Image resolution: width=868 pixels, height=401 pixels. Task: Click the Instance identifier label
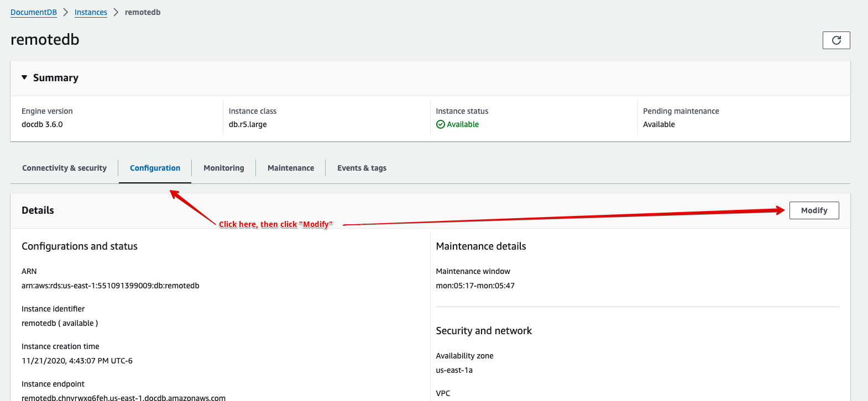[x=53, y=309]
